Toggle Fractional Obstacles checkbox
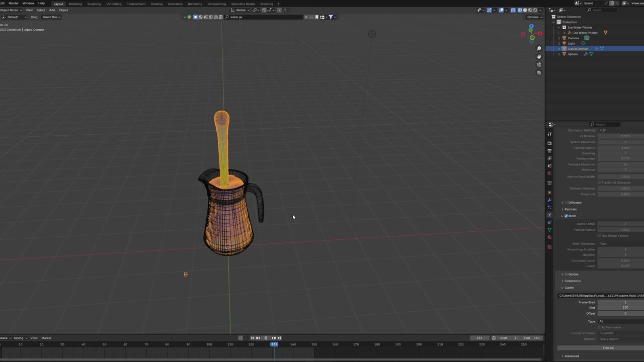644x362 pixels. point(599,183)
